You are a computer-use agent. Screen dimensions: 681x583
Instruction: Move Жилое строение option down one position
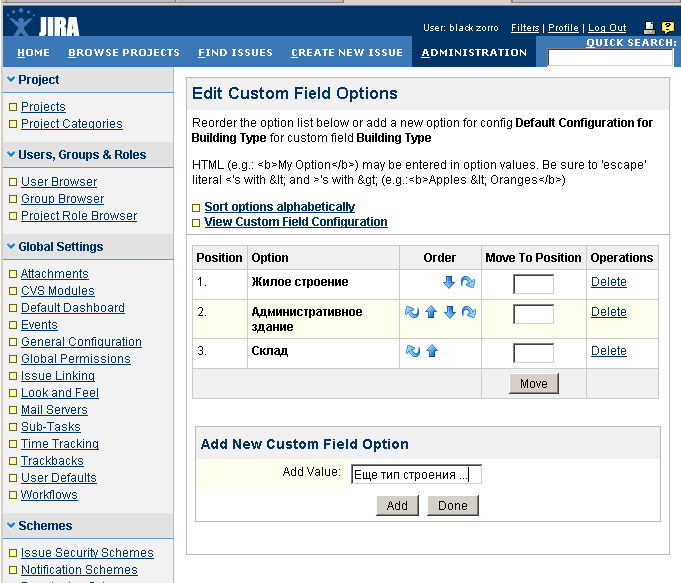449,282
